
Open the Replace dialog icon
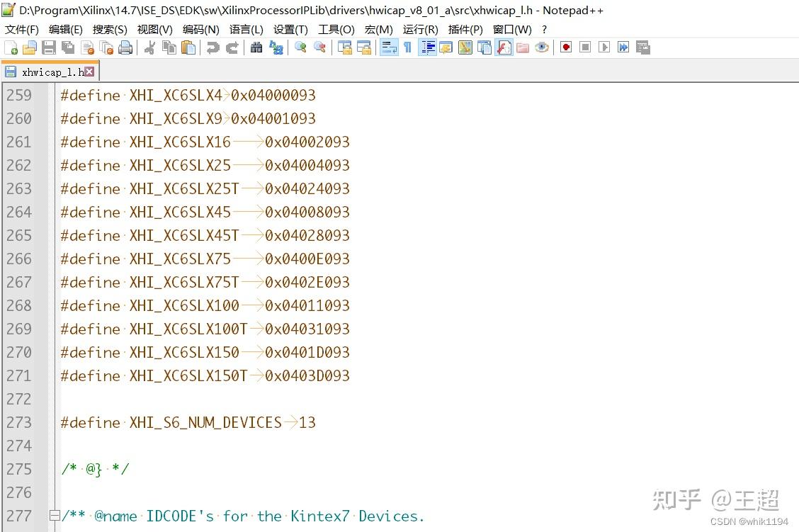276,48
